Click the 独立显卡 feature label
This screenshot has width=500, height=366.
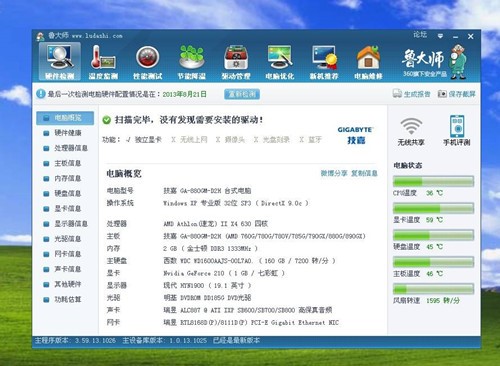[x=148, y=140]
